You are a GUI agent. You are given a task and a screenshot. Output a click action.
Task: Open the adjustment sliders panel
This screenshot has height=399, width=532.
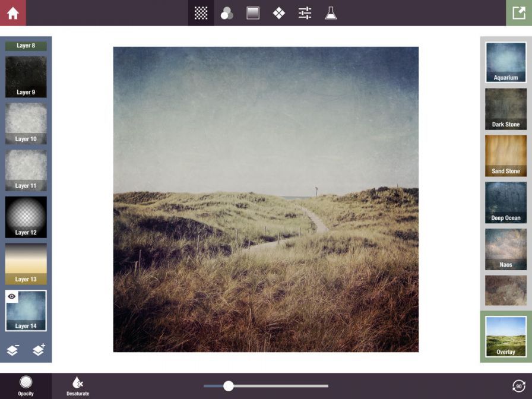(305, 13)
